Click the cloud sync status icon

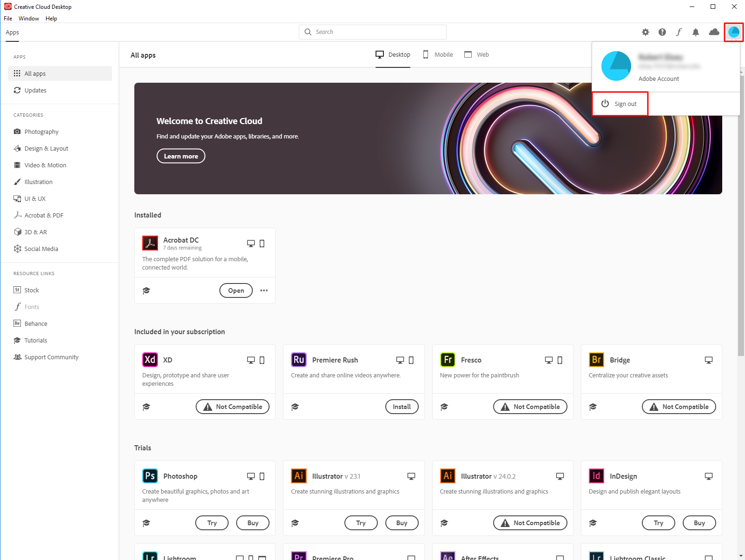tap(714, 32)
